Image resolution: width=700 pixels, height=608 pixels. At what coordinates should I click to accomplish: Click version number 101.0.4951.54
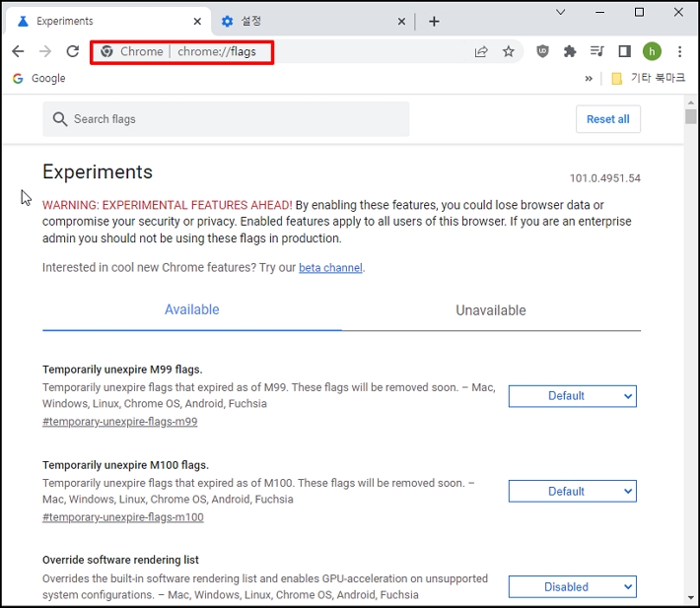point(605,178)
